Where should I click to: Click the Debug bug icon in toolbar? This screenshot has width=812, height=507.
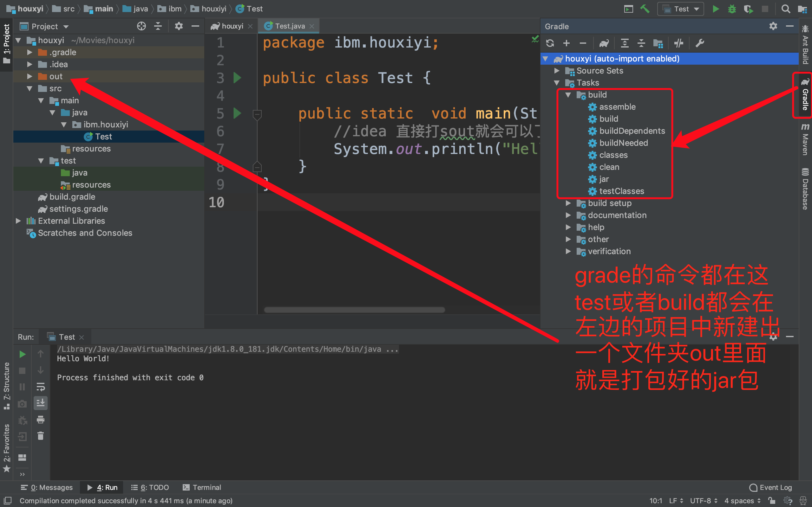732,9
